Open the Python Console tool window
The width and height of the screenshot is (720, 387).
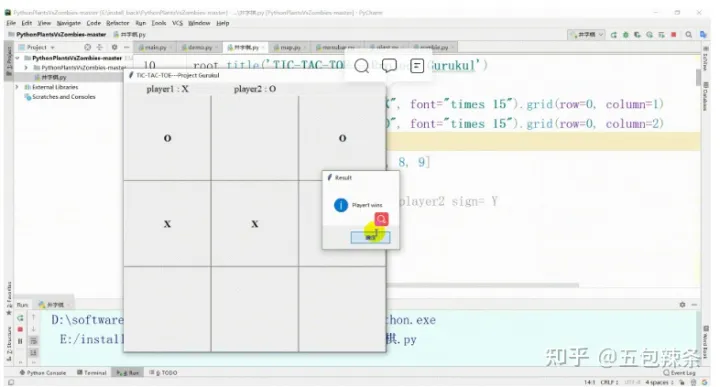[42, 373]
